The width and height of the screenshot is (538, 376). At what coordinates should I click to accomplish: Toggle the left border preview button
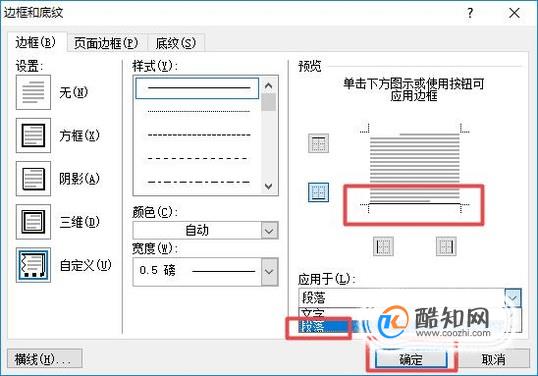[x=383, y=246]
